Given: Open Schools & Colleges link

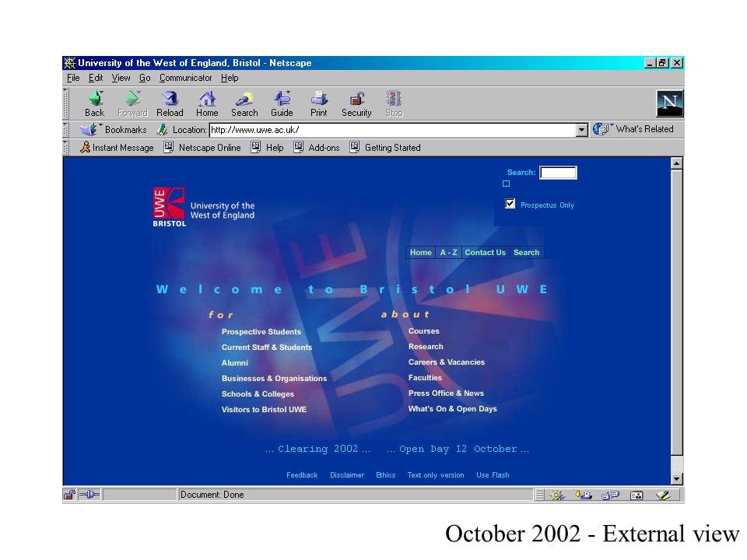Looking at the screenshot, I should click(x=258, y=394).
